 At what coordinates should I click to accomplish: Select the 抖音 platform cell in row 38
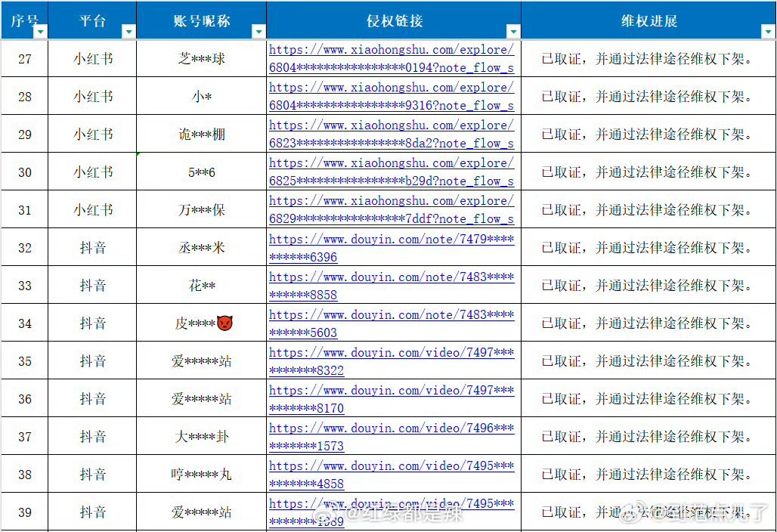point(92,475)
